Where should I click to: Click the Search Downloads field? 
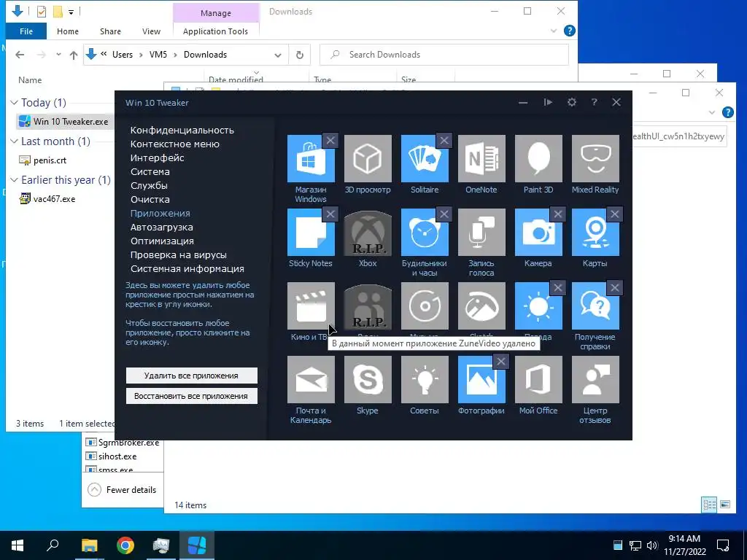pyautogui.click(x=444, y=55)
